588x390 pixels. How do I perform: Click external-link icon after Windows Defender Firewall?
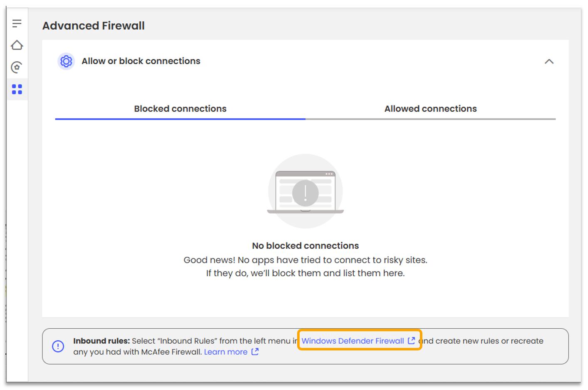click(x=412, y=340)
